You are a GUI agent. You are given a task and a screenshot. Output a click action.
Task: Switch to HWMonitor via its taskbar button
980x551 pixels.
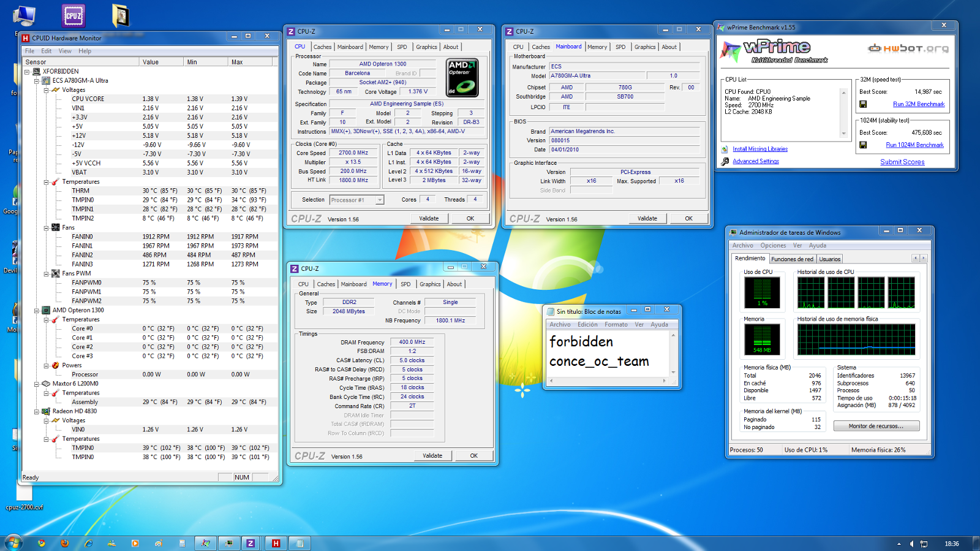pos(276,543)
